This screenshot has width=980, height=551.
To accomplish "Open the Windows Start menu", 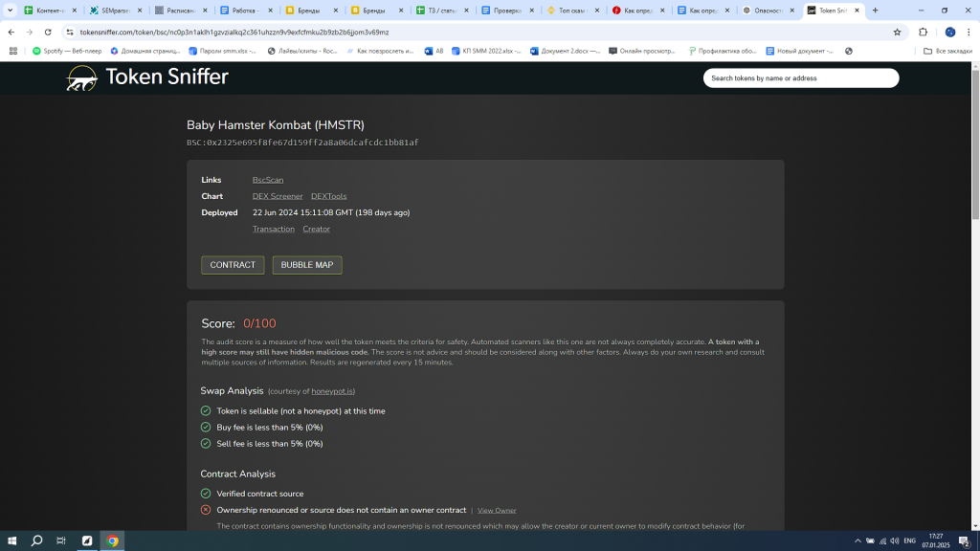I will click(11, 541).
